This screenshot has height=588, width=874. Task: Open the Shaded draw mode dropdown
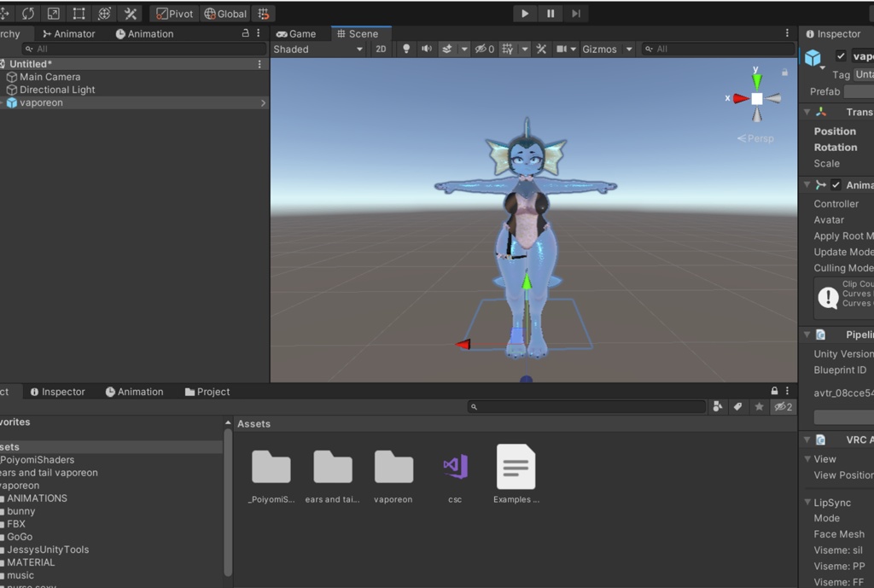317,49
